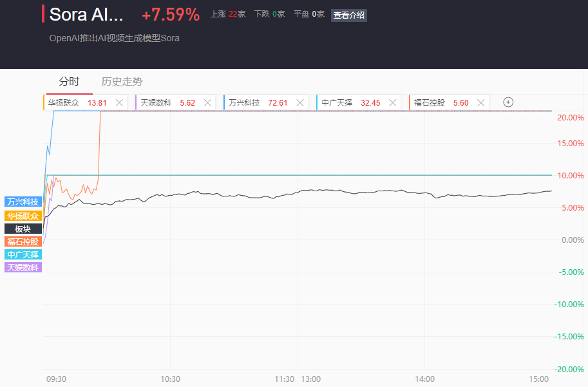Toggle the 福石控股 legend label

pyautogui.click(x=23, y=241)
